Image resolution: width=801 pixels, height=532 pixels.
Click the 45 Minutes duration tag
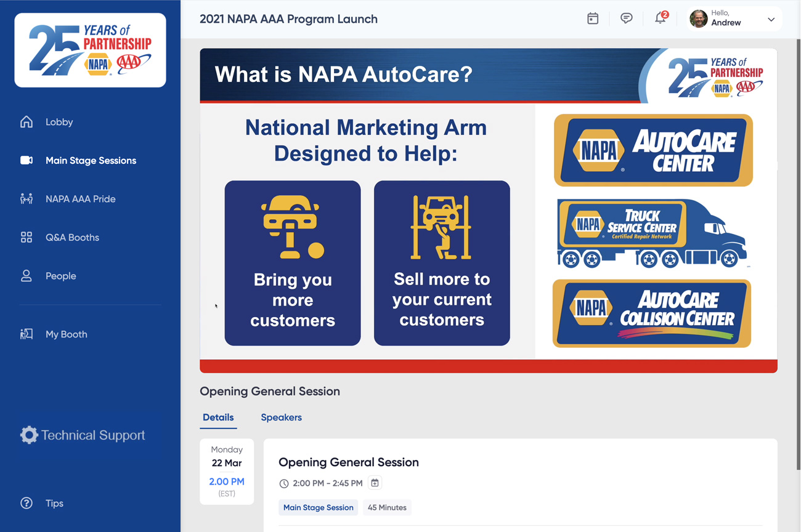387,507
